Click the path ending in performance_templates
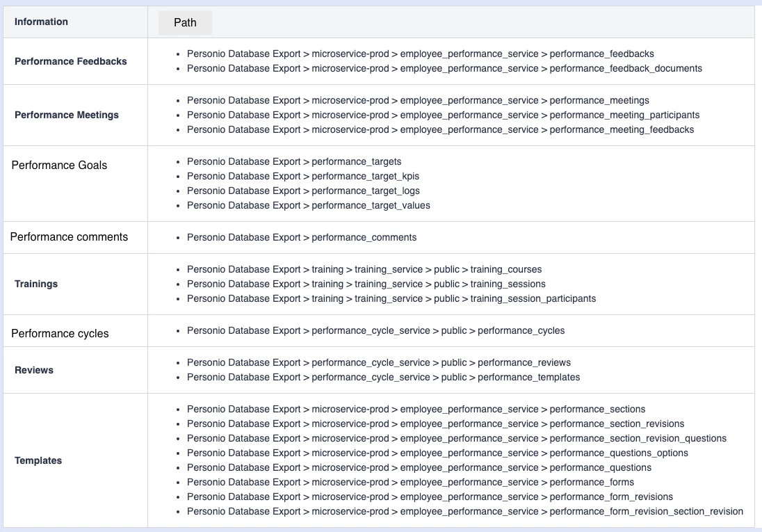 tap(383, 378)
